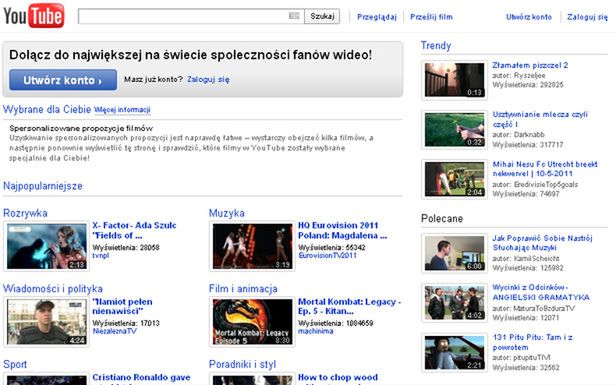Open the Złamałem piszczel 2 title link

point(530,65)
